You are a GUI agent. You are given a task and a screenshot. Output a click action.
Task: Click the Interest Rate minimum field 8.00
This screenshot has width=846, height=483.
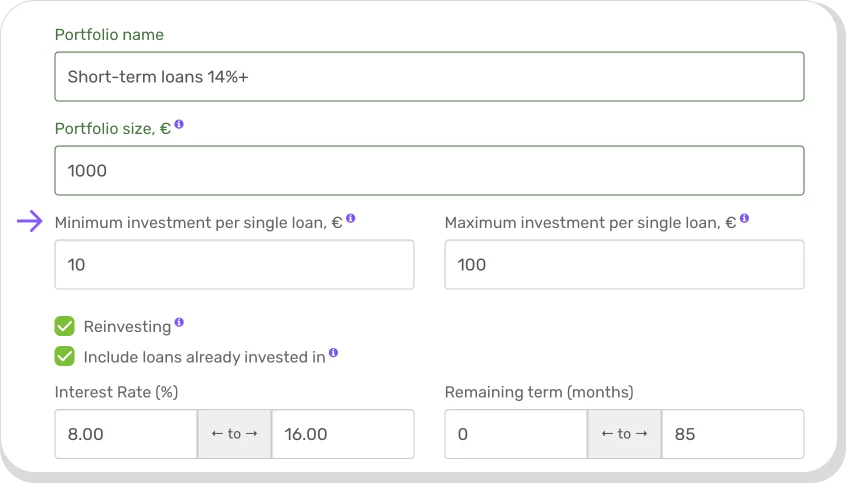[126, 434]
